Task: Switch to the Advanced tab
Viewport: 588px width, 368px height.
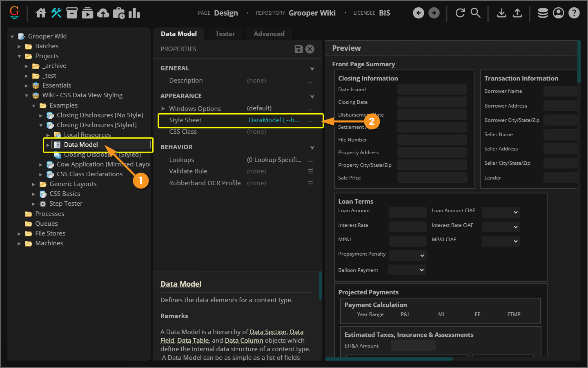Action: pos(269,34)
